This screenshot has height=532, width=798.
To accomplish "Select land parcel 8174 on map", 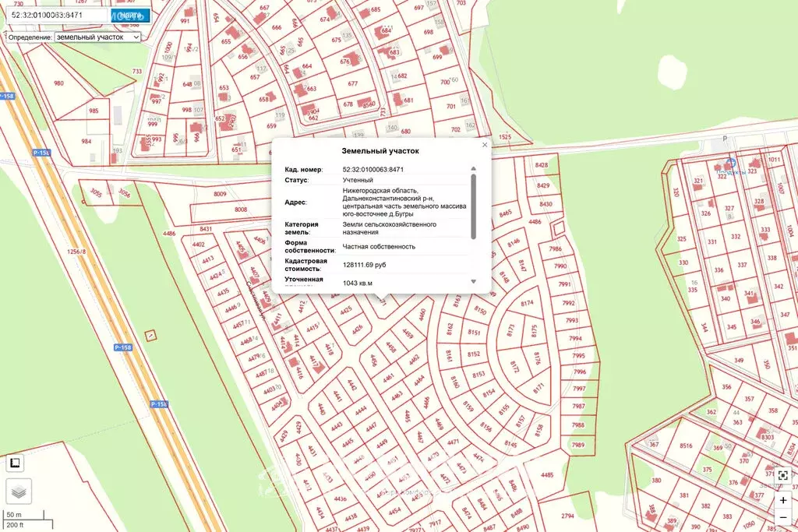I will click(527, 302).
